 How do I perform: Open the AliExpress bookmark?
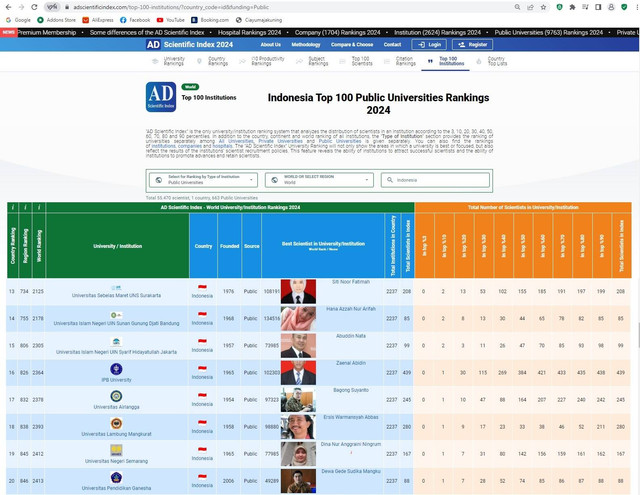(x=98, y=20)
